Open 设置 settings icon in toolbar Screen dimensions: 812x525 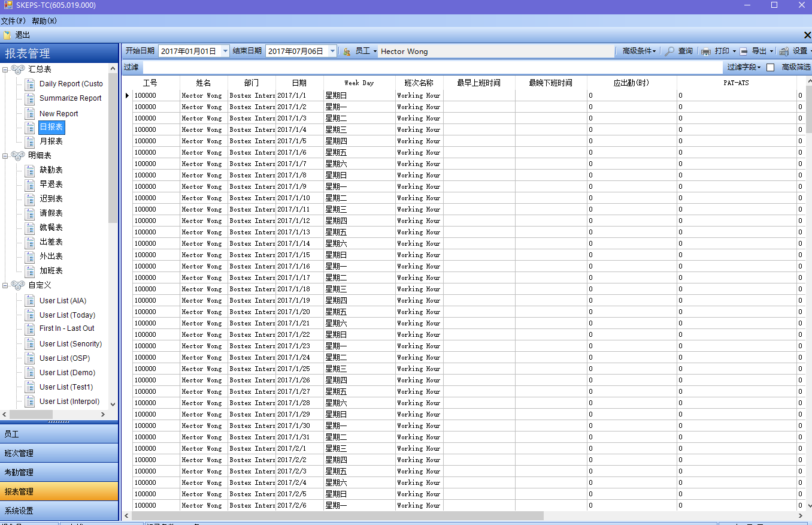pos(784,52)
